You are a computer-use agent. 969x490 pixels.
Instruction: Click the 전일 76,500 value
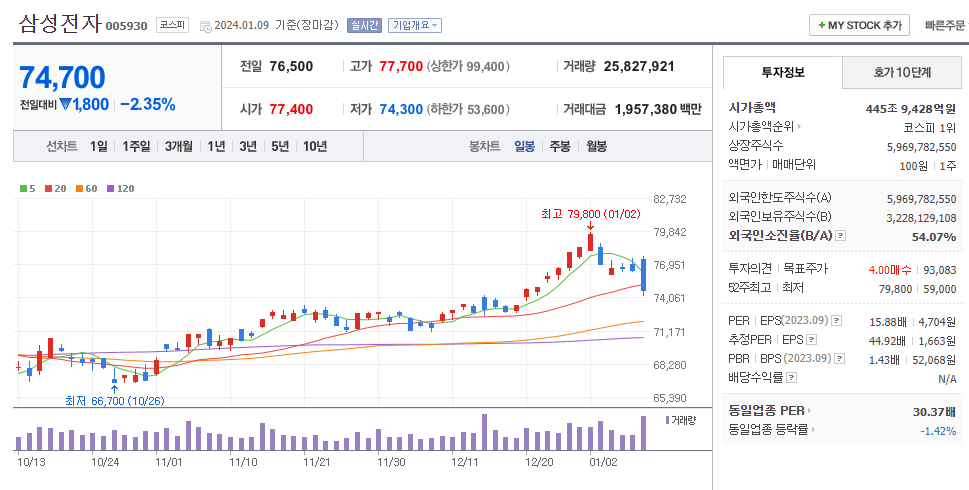[291, 66]
